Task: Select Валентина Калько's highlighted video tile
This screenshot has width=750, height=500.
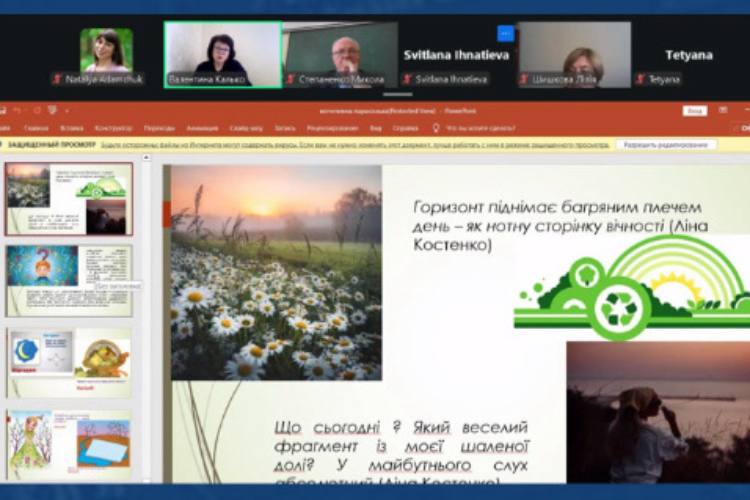Action: 222,54
